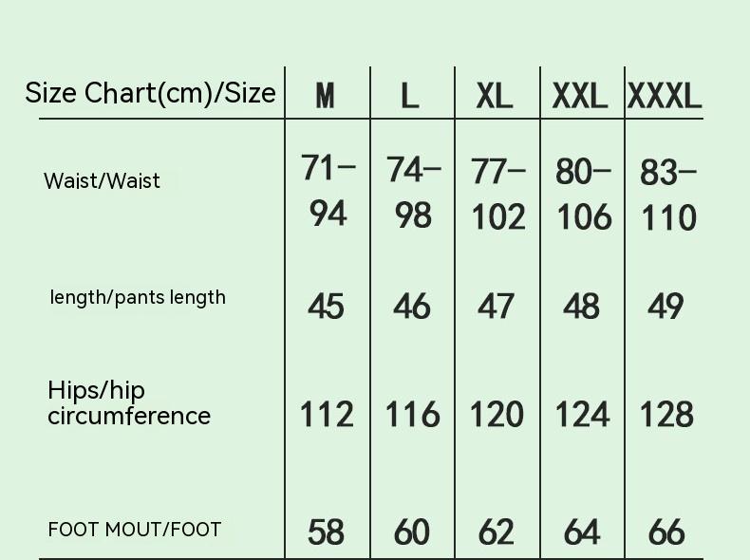
Task: Select the waist range 77-102 cell
Action: [497, 194]
